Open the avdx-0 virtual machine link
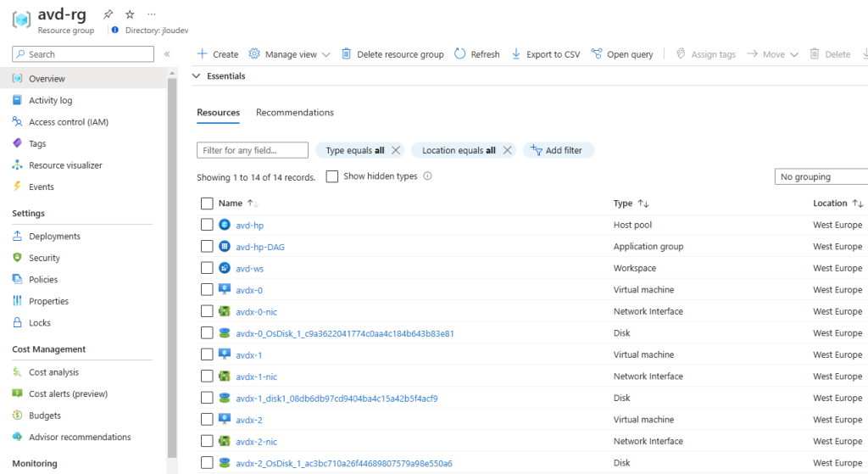 [249, 290]
